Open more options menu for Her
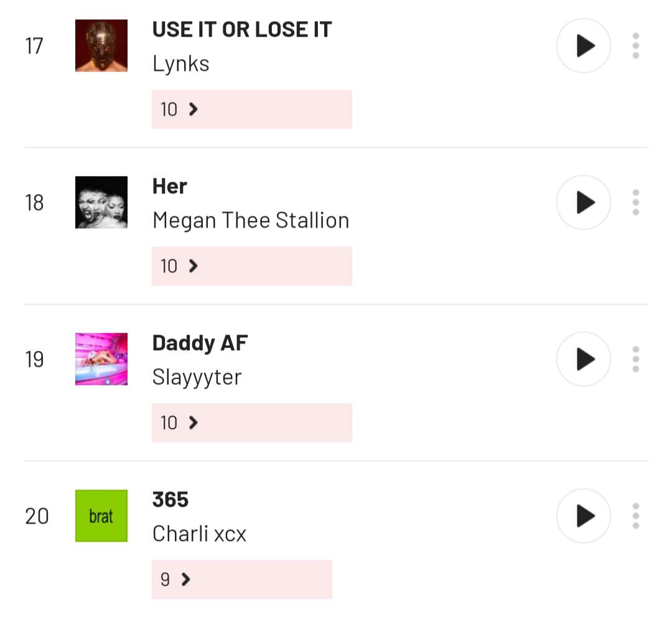The width and height of the screenshot is (672, 617). [635, 203]
